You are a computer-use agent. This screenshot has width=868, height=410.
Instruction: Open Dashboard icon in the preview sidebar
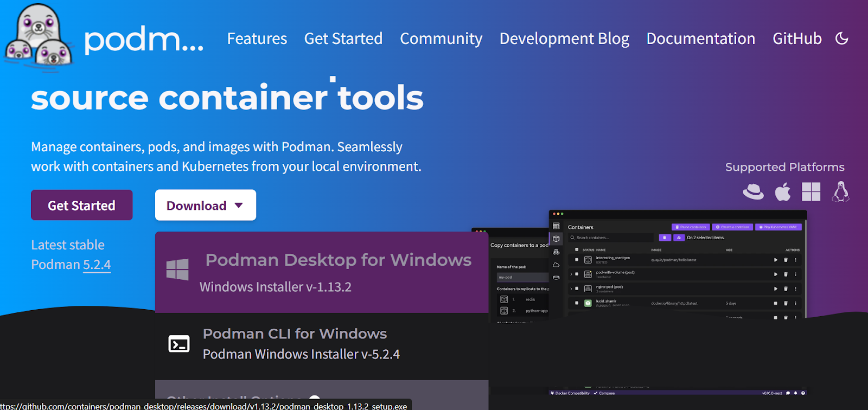[x=556, y=226]
